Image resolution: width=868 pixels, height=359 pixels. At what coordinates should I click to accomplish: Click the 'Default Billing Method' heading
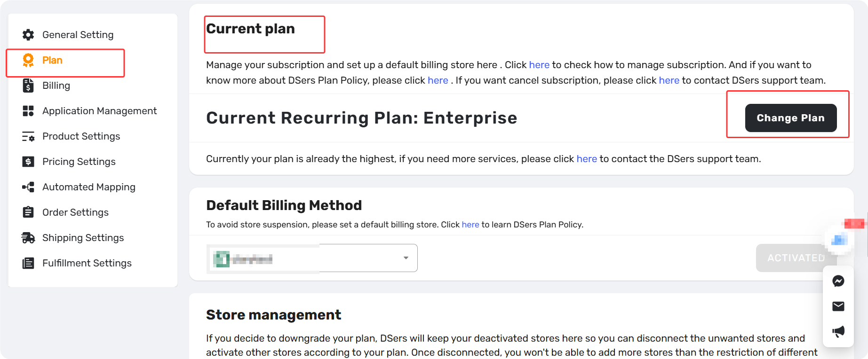[x=284, y=205]
